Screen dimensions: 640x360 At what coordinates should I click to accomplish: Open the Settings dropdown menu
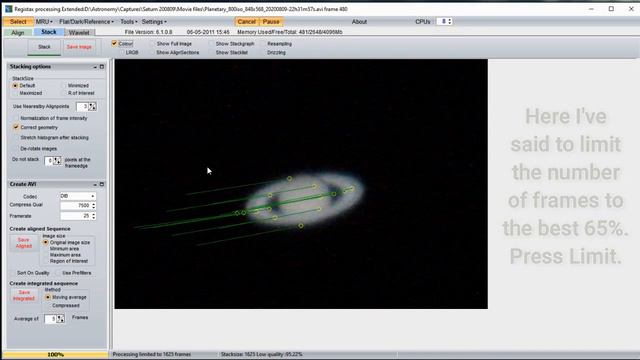(x=154, y=22)
